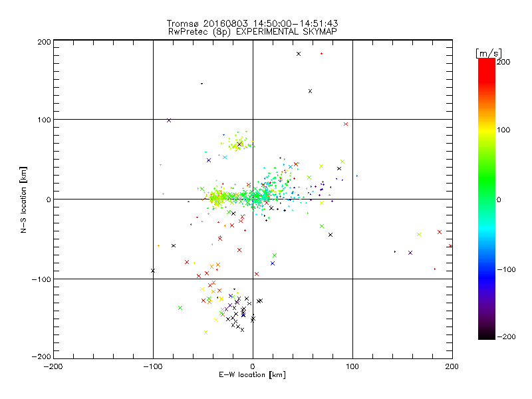Viewport: 532px width, 399px height.
Task: Click the y-axis tick label '−200'
Action: (x=41, y=356)
